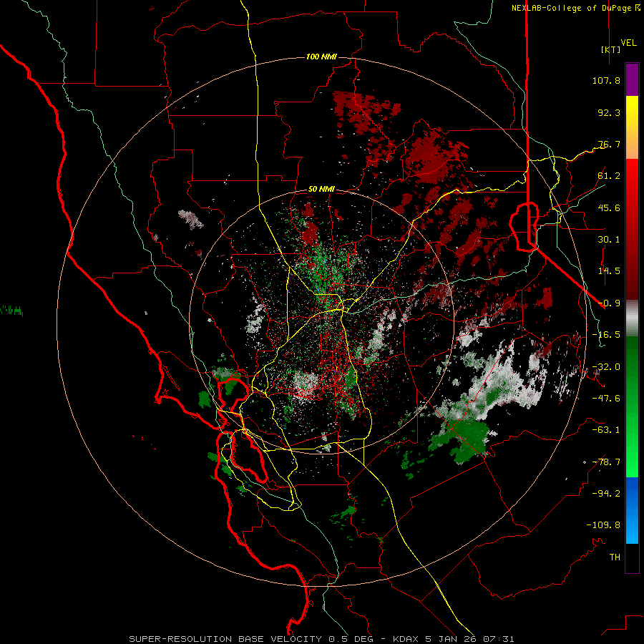Select the -94.2 legend value
Screen dimensions: 644x644
coord(606,494)
